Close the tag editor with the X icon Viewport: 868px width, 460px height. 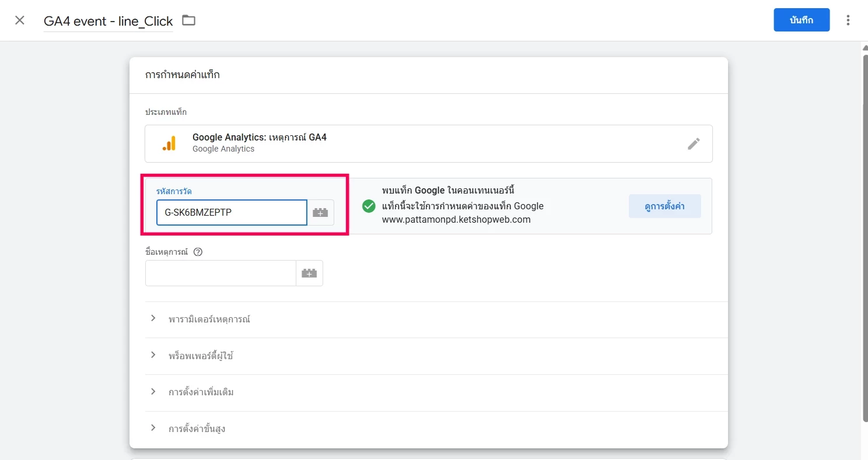(20, 20)
